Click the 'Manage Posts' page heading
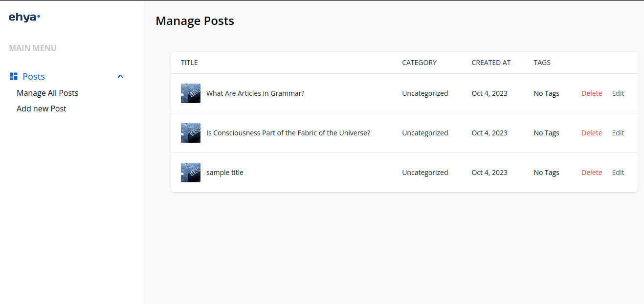Viewport: 644px width, 304px height. point(195,21)
